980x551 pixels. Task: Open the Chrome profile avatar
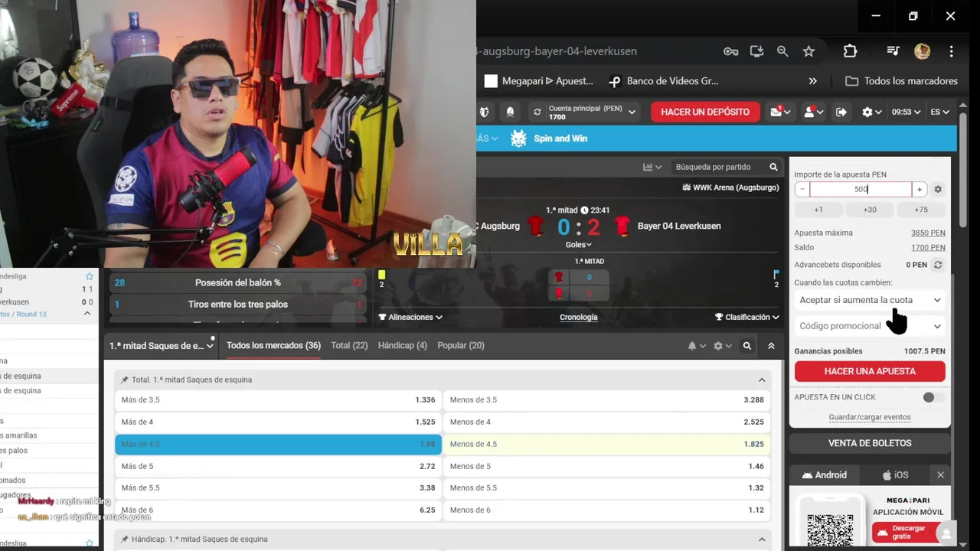[x=922, y=51]
